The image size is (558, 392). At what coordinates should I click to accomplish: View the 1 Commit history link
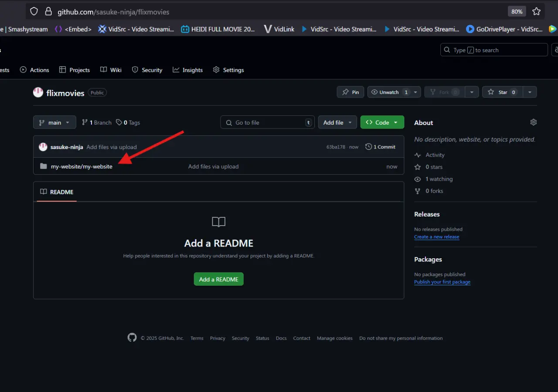[381, 147]
